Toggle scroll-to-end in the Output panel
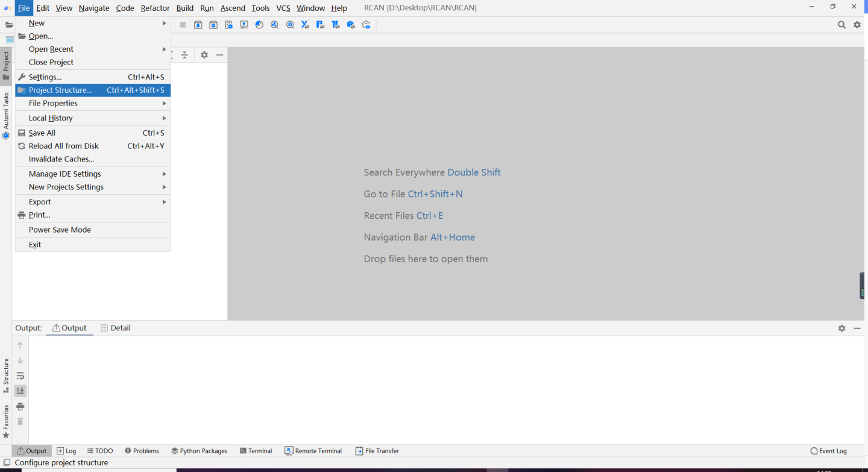868x472 pixels. [20, 390]
